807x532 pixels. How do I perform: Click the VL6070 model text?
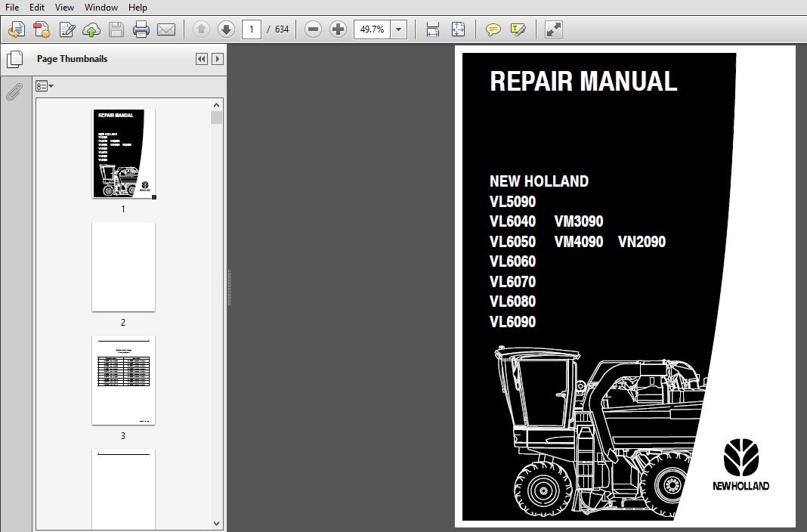pyautogui.click(x=512, y=282)
